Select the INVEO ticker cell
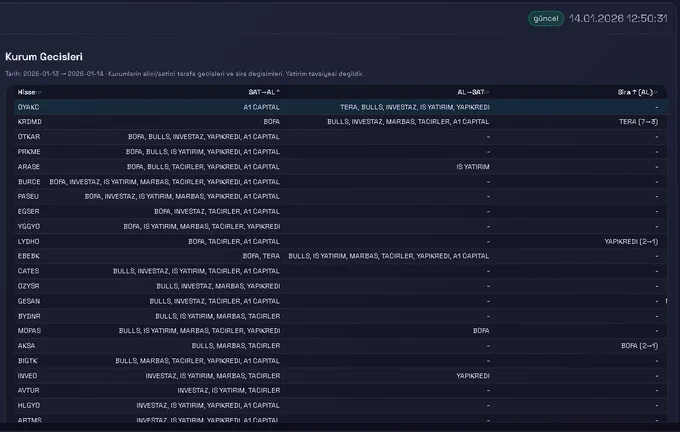This screenshot has width=680, height=432. click(27, 376)
